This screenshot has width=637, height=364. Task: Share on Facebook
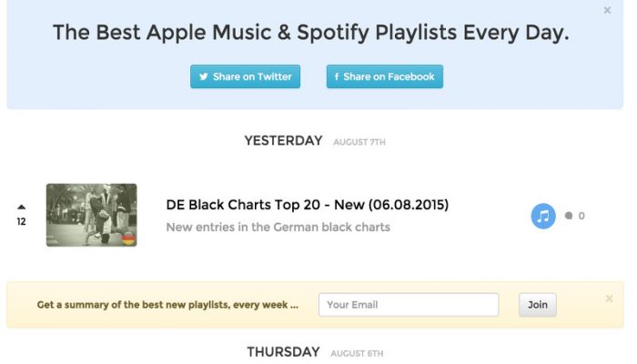click(385, 76)
